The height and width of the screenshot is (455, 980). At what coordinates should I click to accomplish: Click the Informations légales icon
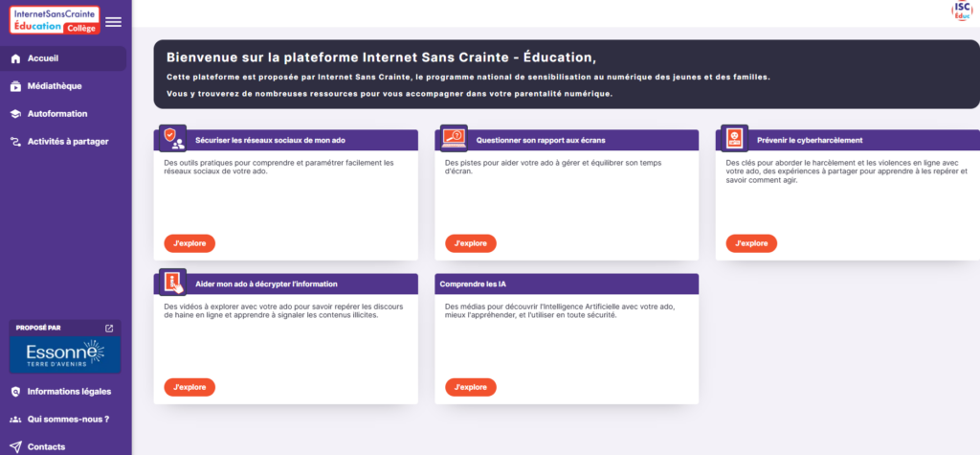tap(15, 391)
